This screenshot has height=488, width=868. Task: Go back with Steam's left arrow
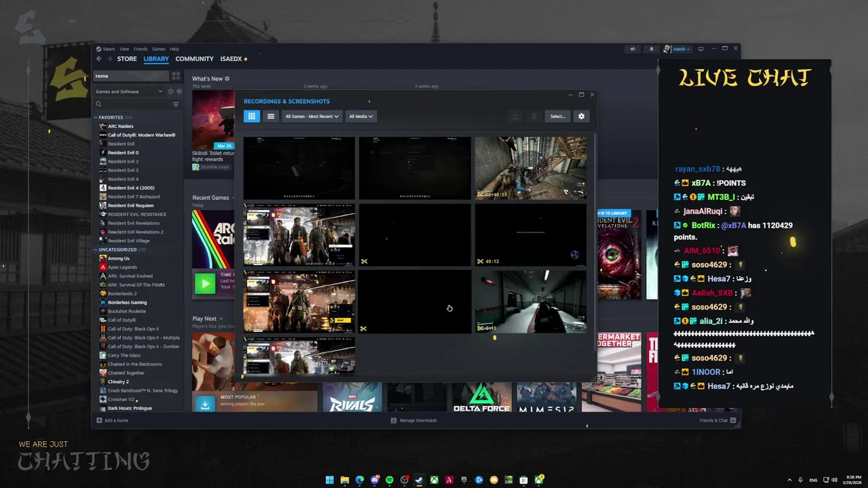click(x=99, y=59)
